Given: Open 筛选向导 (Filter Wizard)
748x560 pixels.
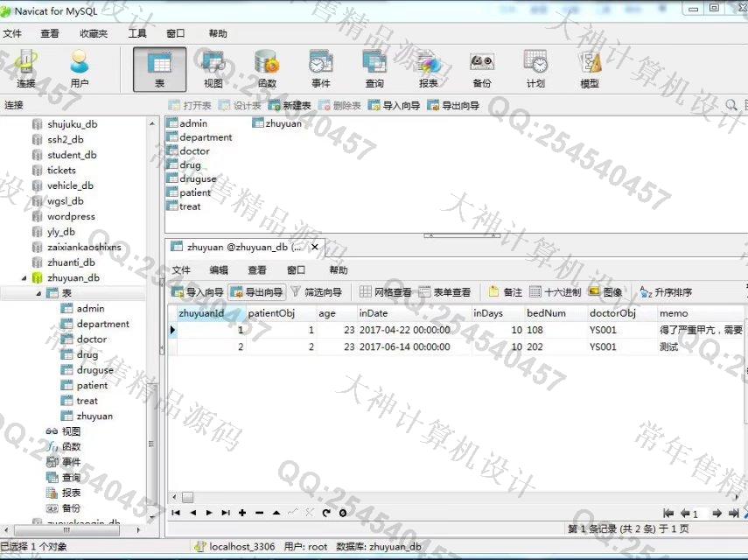Looking at the screenshot, I should 317,292.
